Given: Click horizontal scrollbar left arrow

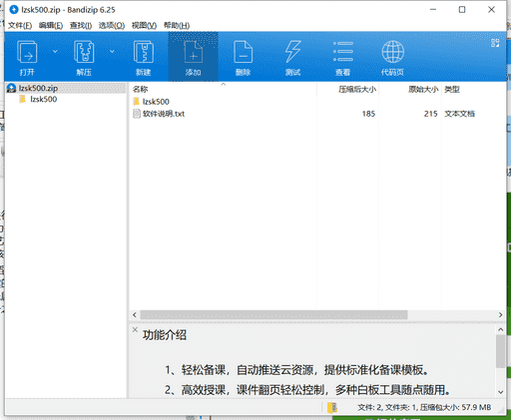Looking at the screenshot, I should tap(135, 314).
